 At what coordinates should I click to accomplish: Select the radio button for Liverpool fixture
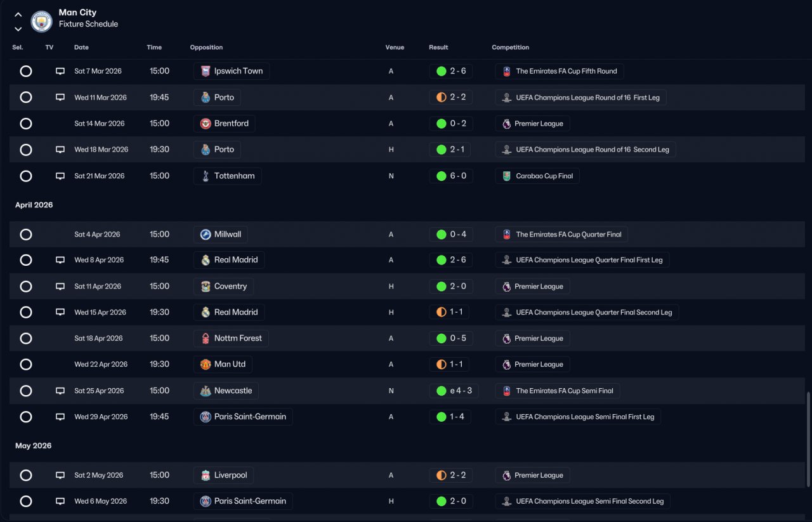tap(26, 476)
